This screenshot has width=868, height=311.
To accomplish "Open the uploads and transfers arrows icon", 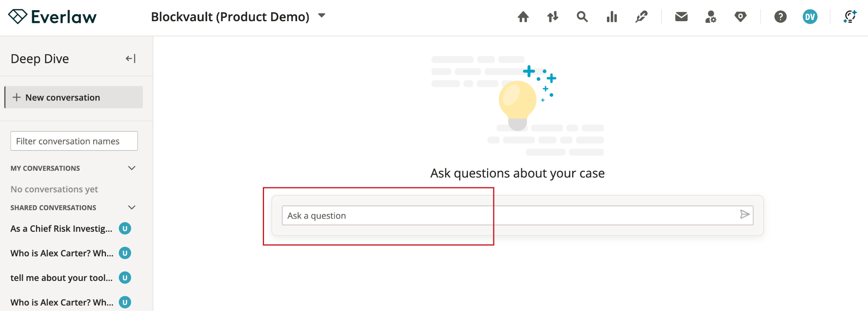I will (553, 17).
